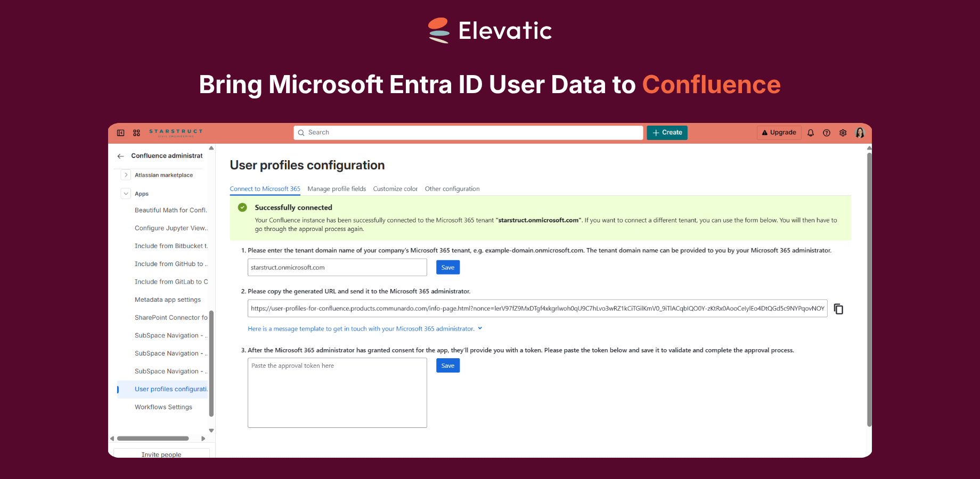Screen dimensions: 980x479
Task: Collapse the Apps section
Action: (126, 193)
